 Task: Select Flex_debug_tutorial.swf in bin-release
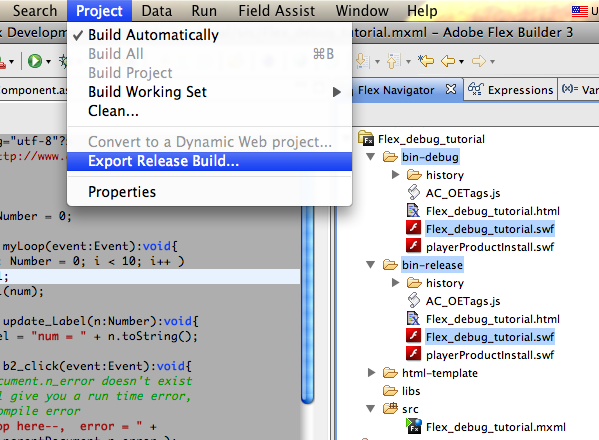pos(490,337)
